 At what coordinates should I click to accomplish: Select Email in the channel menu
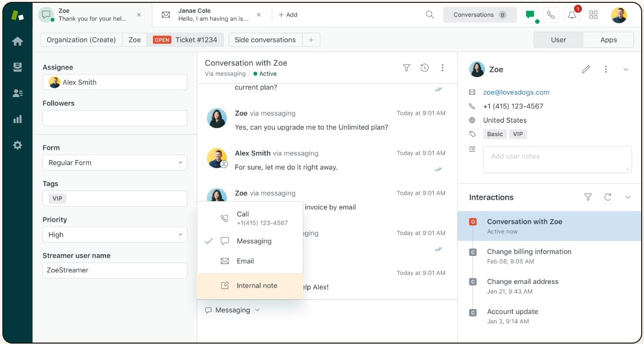[250, 261]
